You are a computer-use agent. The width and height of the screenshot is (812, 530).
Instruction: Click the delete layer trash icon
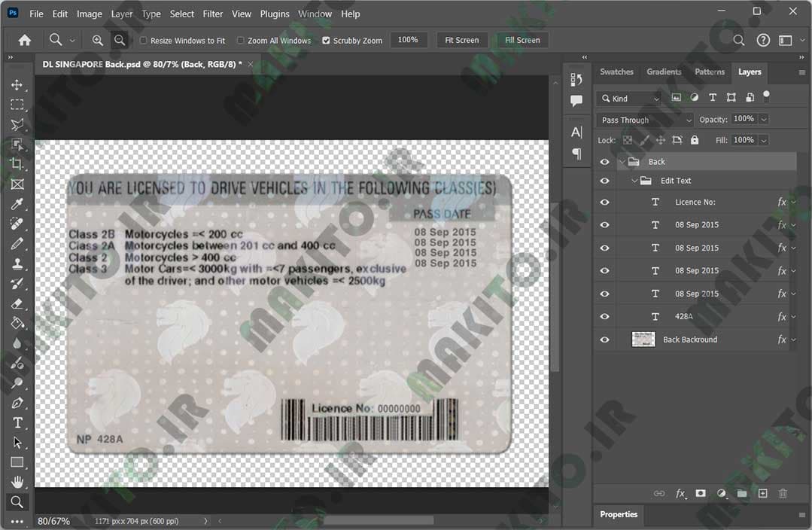pos(783,493)
